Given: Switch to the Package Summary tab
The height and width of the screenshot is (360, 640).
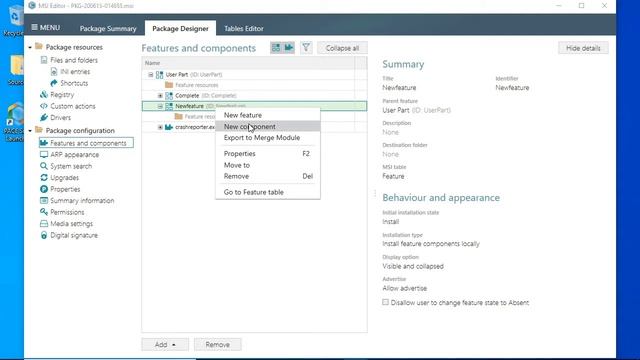Looking at the screenshot, I should click(x=108, y=28).
